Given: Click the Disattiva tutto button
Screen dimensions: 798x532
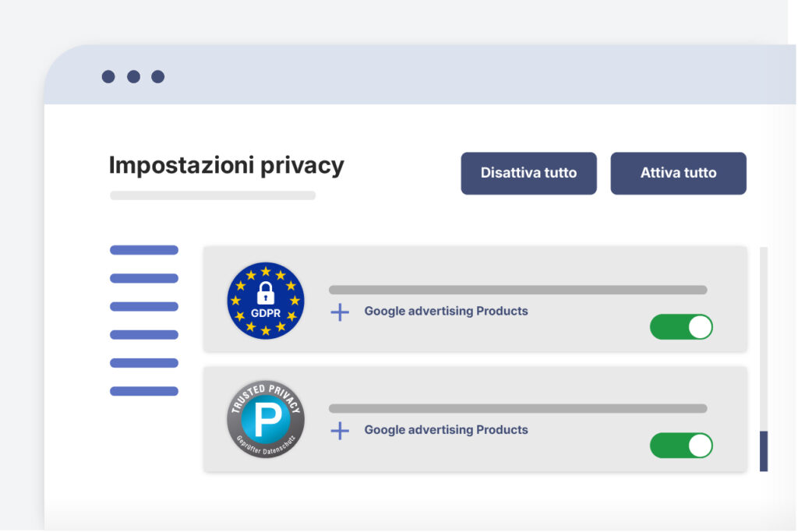Looking at the screenshot, I should (x=529, y=174).
